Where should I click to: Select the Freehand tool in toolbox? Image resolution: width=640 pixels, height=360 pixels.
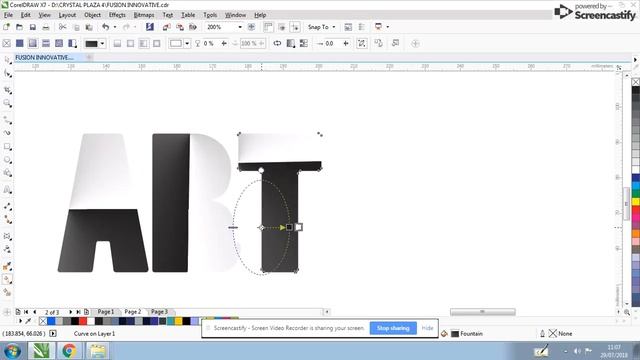(x=7, y=120)
